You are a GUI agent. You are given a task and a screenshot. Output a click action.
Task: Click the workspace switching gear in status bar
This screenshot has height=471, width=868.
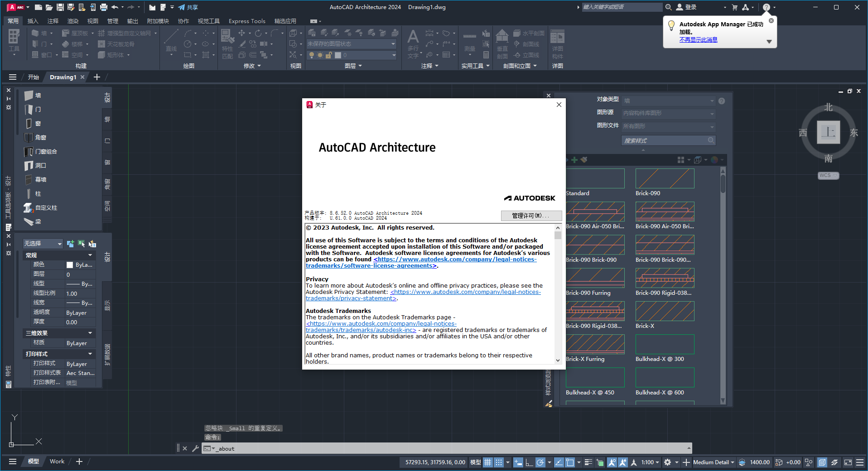[667, 462]
